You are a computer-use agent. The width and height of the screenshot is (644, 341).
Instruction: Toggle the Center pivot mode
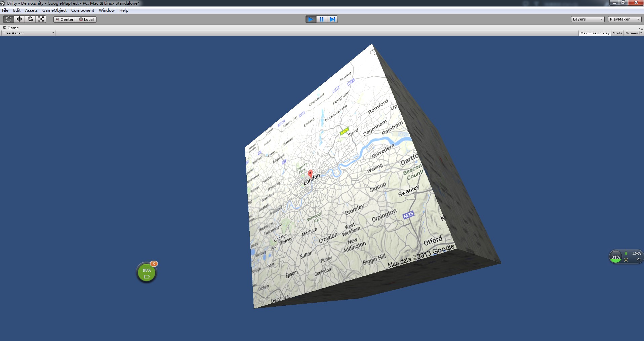pos(65,20)
